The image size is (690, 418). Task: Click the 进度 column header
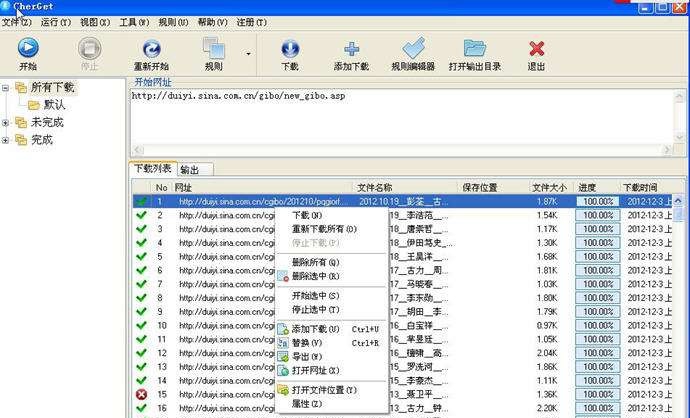598,187
